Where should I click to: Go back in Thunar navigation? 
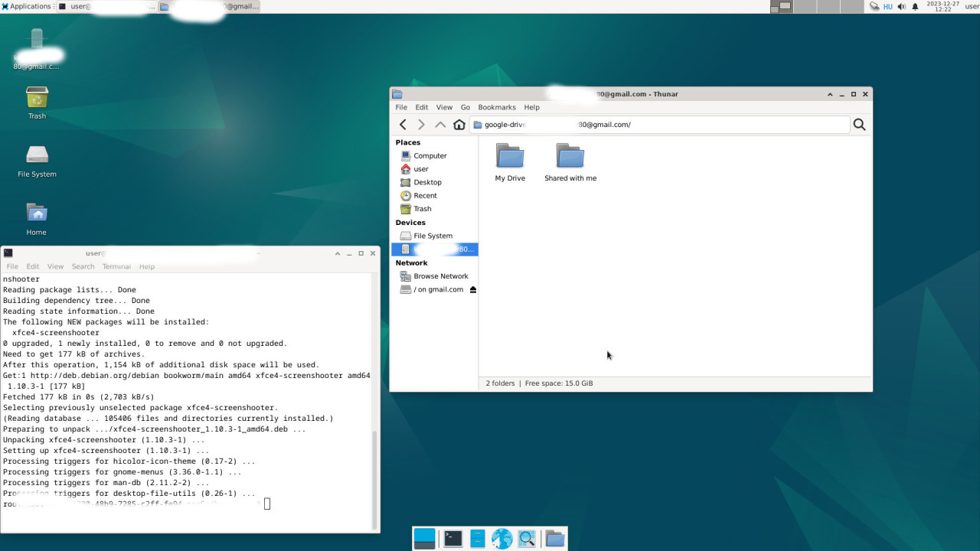click(403, 125)
